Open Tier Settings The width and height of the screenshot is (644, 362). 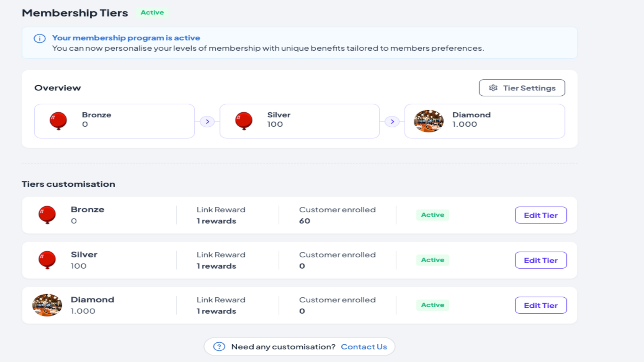[x=522, y=88]
